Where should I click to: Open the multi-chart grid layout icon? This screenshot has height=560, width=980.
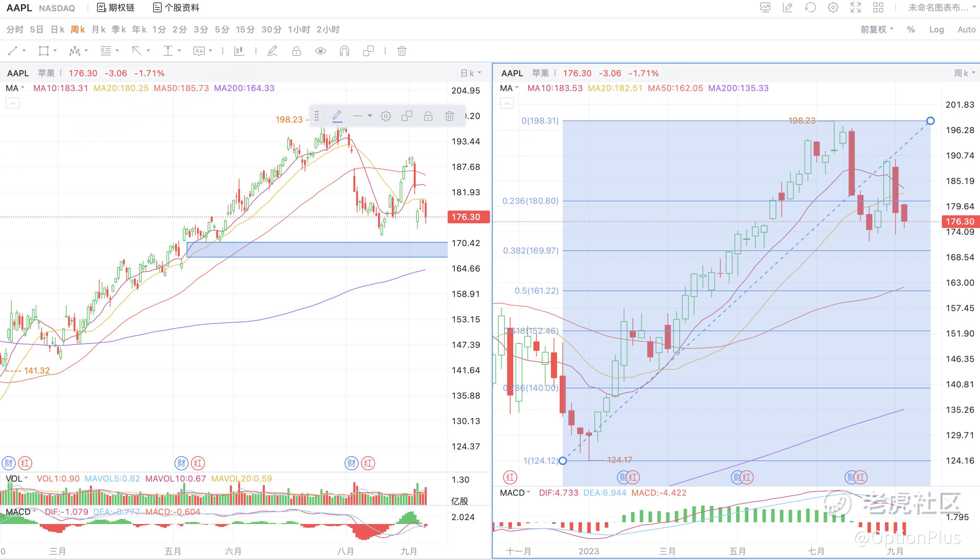878,7
